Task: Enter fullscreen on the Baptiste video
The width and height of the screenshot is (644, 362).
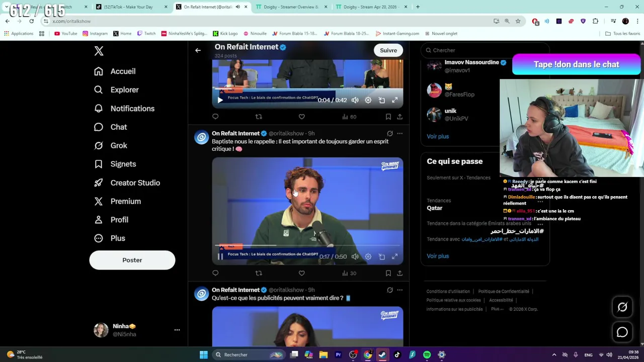Action: tap(395, 256)
